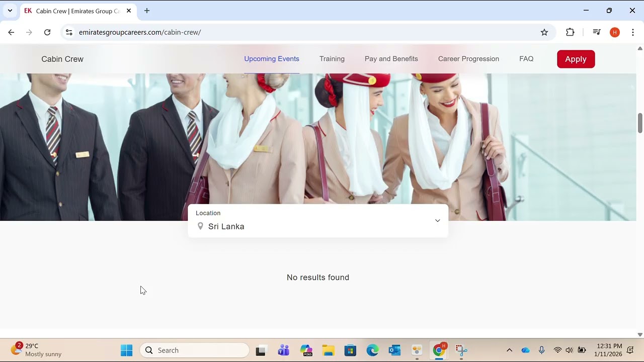Close the Cabin Crew browser tab
This screenshot has width=644, height=362.
[x=128, y=11]
